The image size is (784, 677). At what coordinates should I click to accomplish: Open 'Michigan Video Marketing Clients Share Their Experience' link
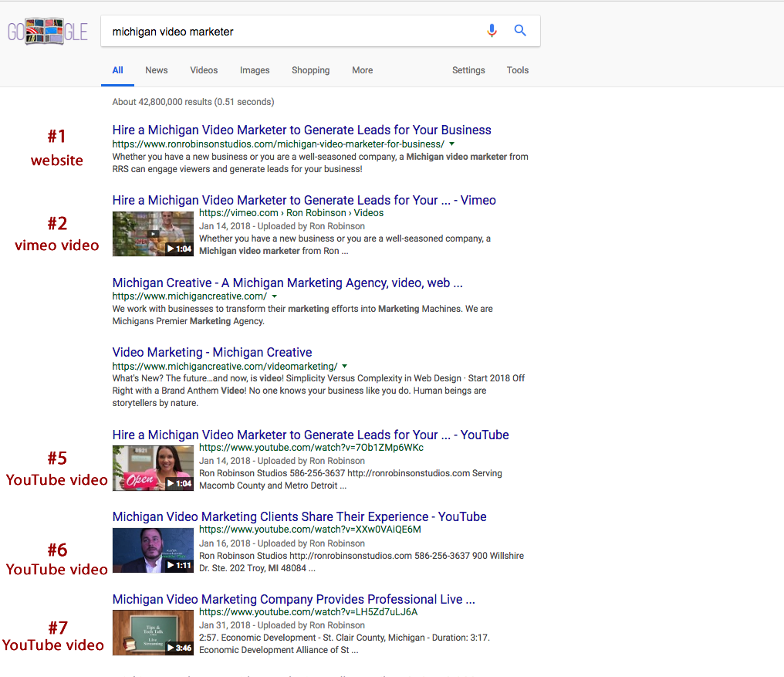click(x=299, y=516)
